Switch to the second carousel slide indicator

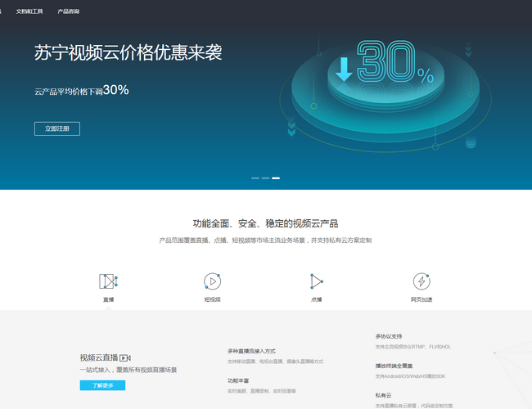(266, 178)
